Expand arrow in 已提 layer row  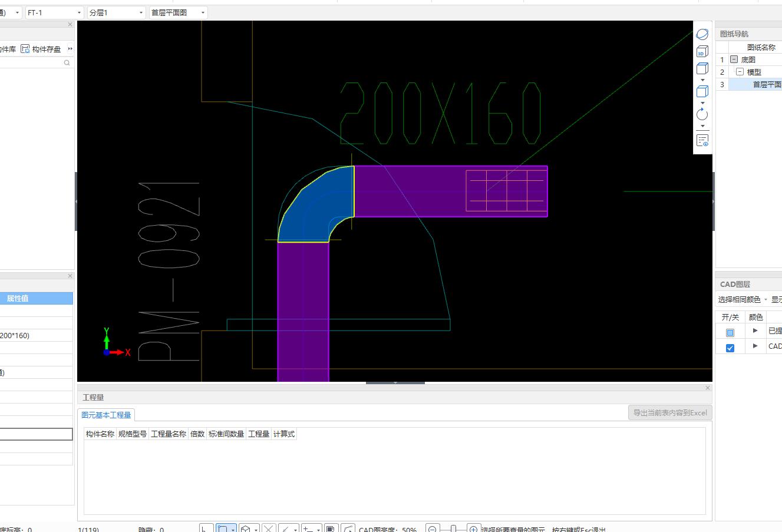click(x=755, y=331)
